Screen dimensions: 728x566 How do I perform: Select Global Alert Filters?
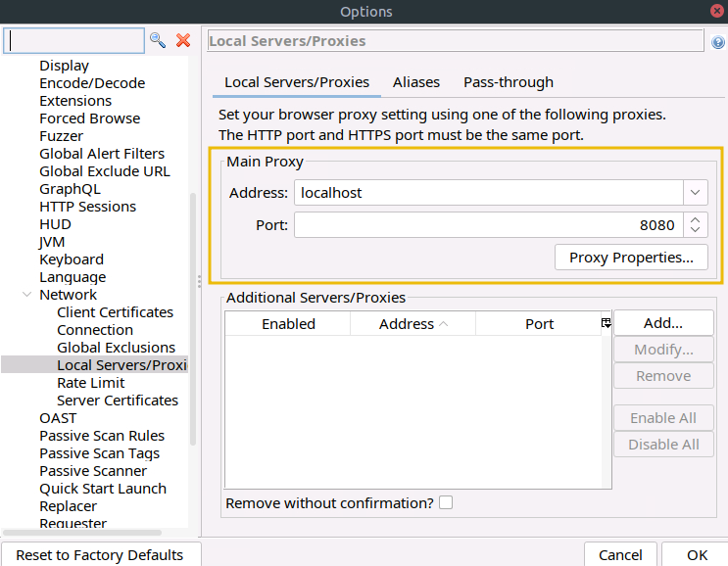pos(102,154)
